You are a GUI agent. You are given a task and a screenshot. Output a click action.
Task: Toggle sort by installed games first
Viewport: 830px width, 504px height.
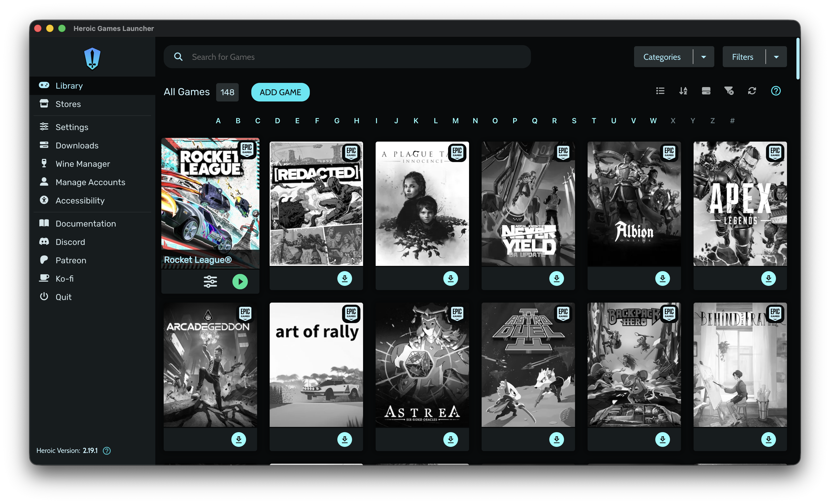pos(706,91)
